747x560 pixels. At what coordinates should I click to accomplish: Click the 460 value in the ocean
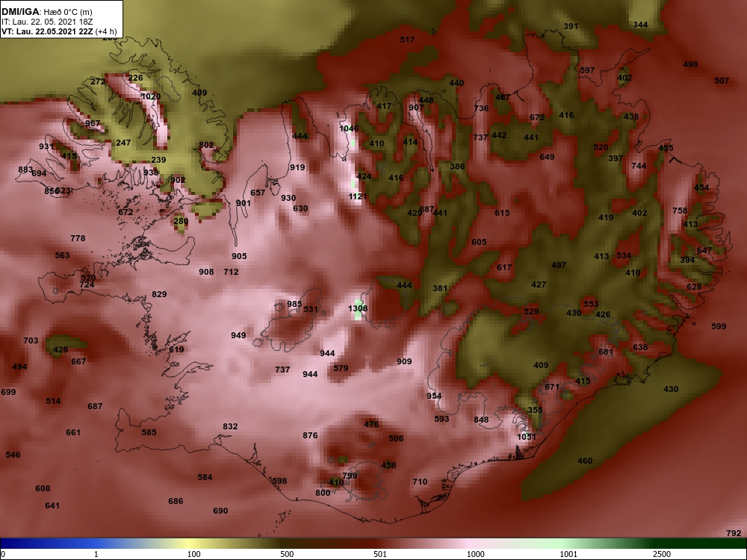[x=585, y=461]
